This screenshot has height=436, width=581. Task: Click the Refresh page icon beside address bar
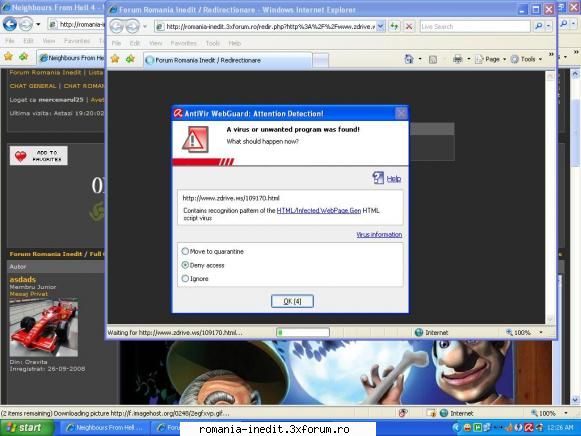coord(394,26)
